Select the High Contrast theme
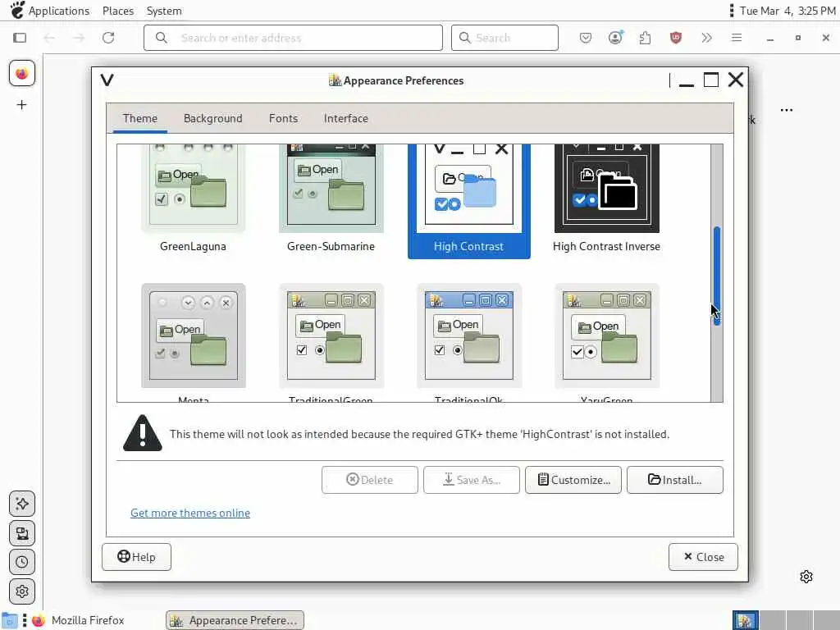The height and width of the screenshot is (630, 840). click(x=468, y=201)
